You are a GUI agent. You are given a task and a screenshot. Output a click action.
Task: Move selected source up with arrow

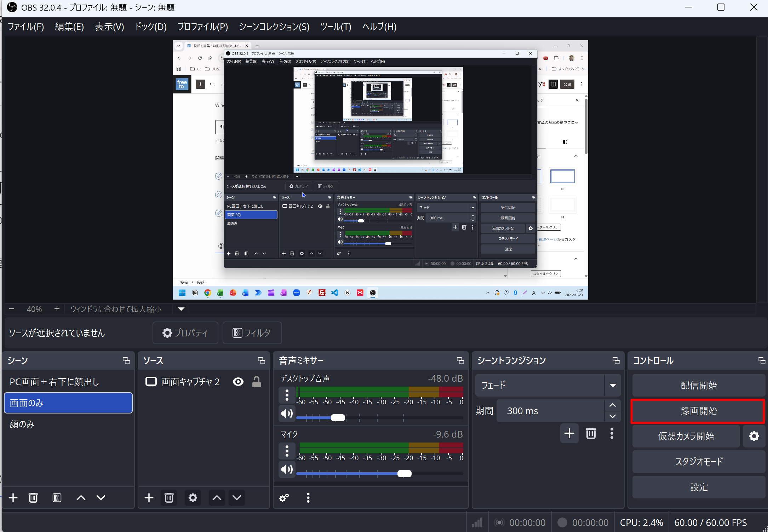pyautogui.click(x=217, y=498)
